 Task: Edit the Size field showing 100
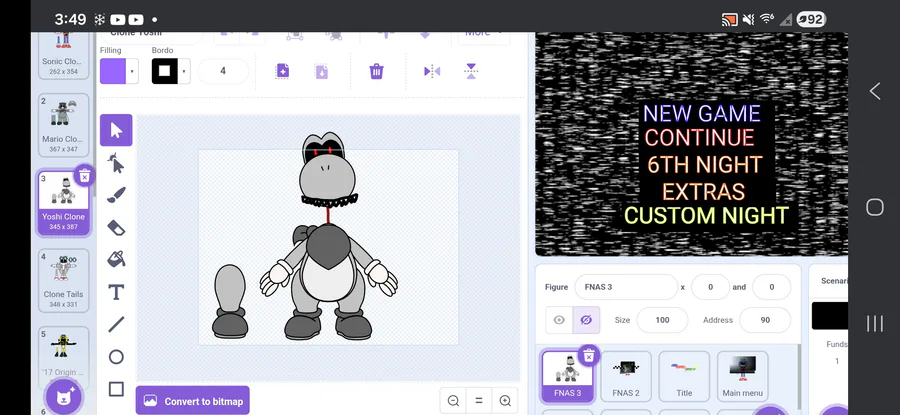(662, 320)
